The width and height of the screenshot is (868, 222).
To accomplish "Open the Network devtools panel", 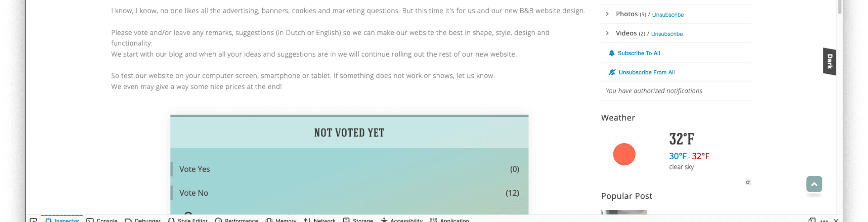I will click(320, 220).
